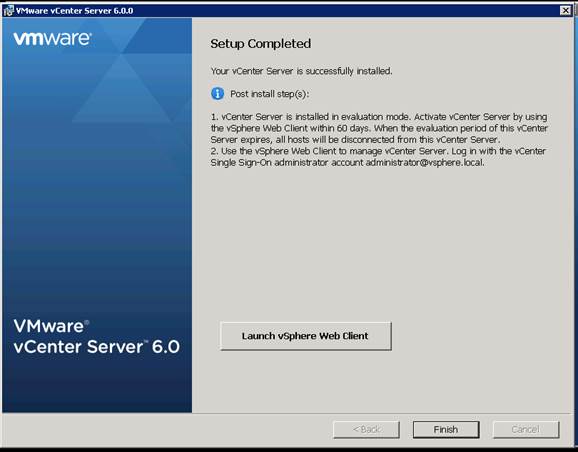Launch the vSphere Web Client
This screenshot has width=578, height=452.
pyautogui.click(x=306, y=336)
